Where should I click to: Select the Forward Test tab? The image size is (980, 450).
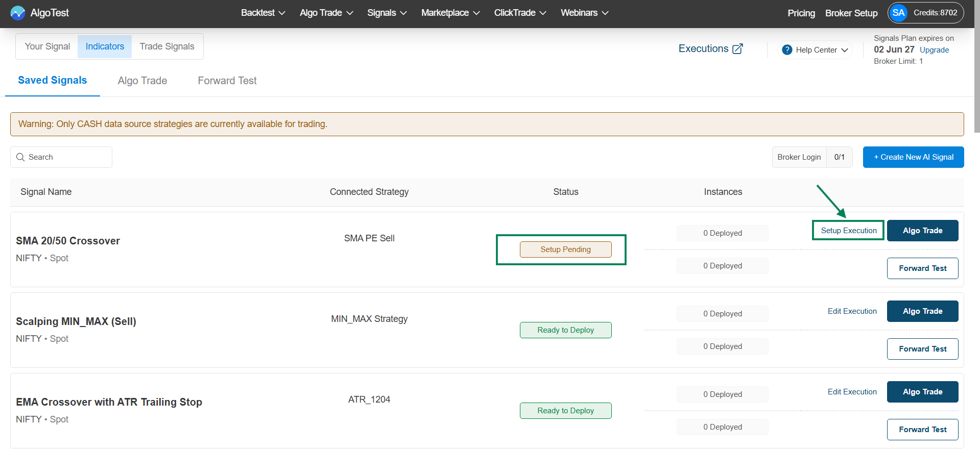227,81
